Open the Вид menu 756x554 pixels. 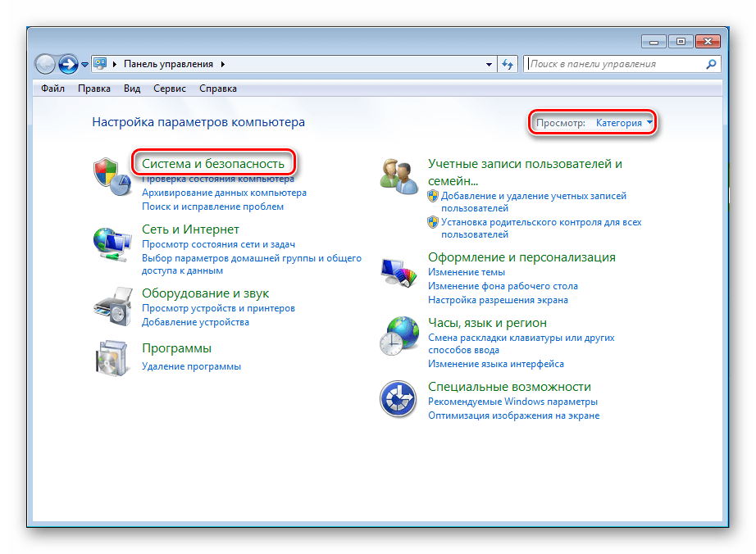[x=132, y=89]
